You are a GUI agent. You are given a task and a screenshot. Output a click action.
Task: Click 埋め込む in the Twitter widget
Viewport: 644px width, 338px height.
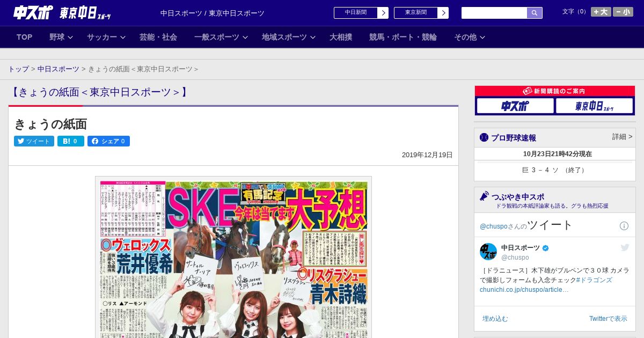click(x=495, y=319)
